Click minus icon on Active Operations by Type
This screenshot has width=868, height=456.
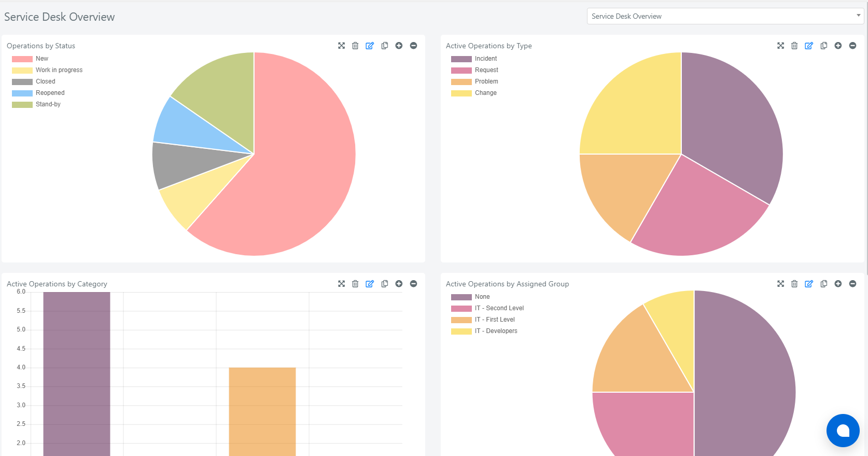pos(852,46)
